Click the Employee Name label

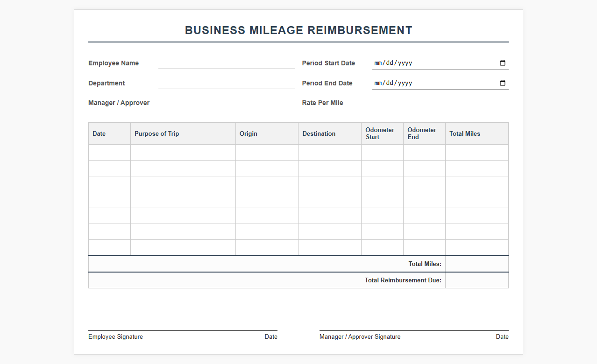click(x=114, y=63)
